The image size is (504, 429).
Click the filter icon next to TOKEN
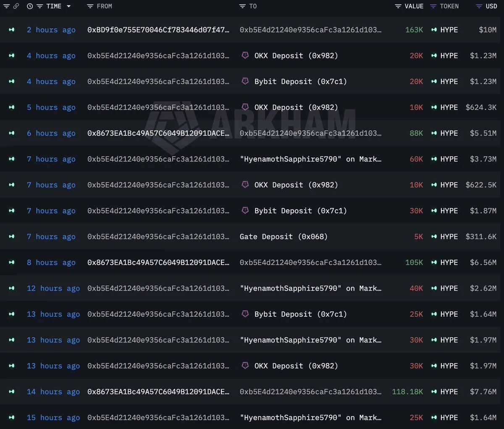click(433, 6)
